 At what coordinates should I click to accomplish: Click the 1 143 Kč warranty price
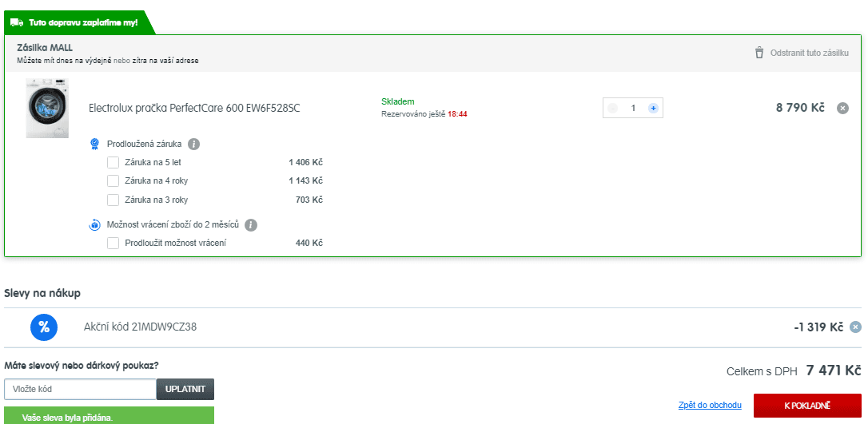pos(305,180)
